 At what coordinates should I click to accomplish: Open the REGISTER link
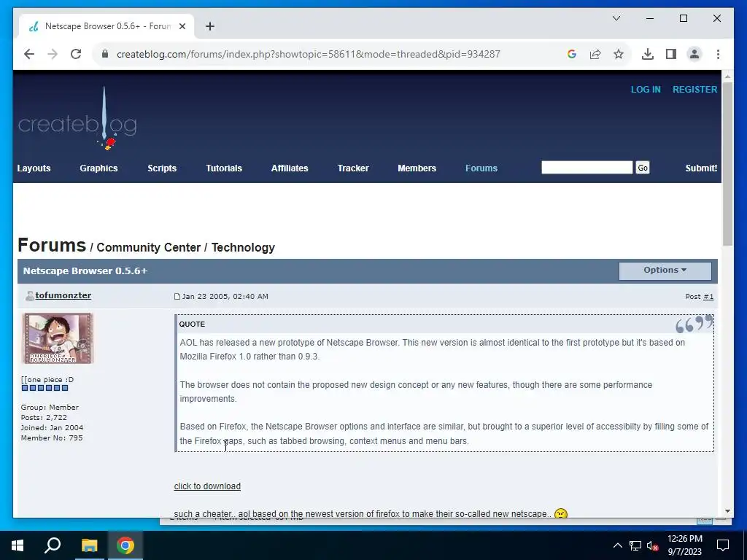tap(694, 90)
